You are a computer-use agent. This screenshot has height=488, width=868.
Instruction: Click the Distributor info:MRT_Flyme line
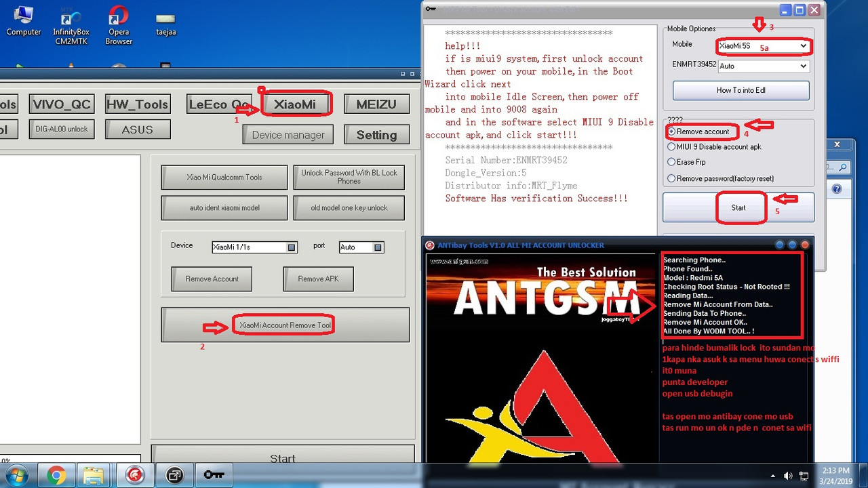511,186
